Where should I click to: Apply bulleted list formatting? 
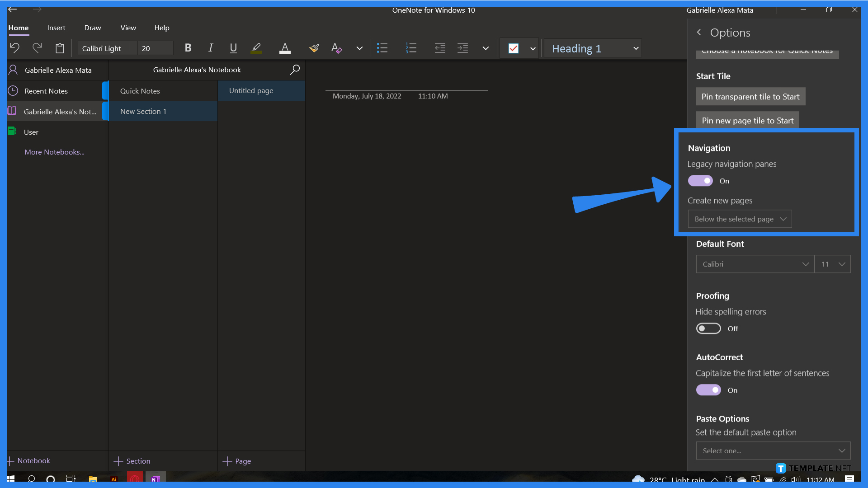(382, 47)
